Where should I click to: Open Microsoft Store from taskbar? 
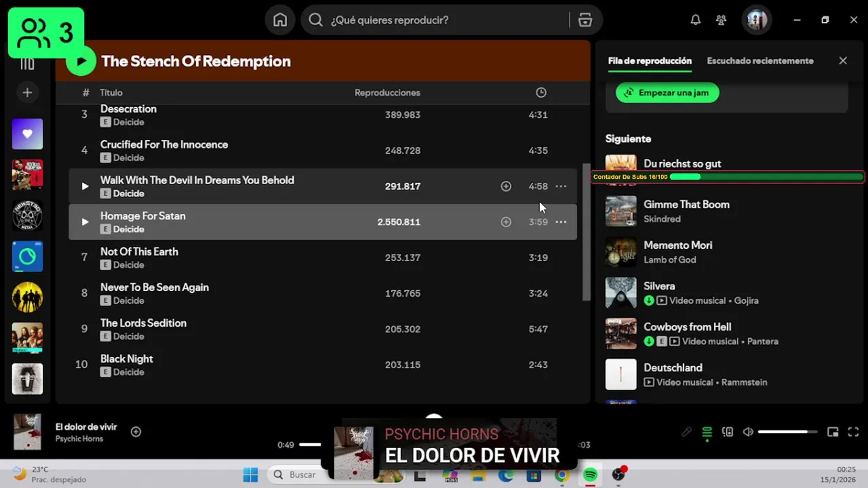click(534, 474)
